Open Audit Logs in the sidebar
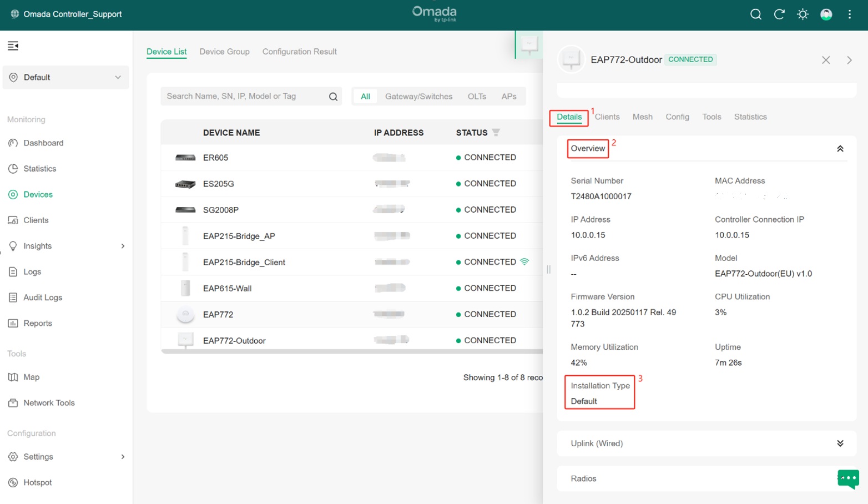The image size is (868, 504). tap(43, 298)
